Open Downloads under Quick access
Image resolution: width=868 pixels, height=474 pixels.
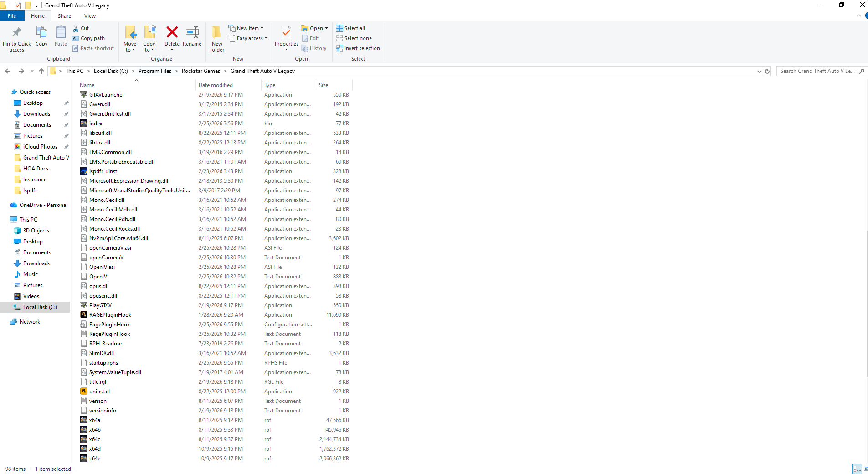coord(36,114)
